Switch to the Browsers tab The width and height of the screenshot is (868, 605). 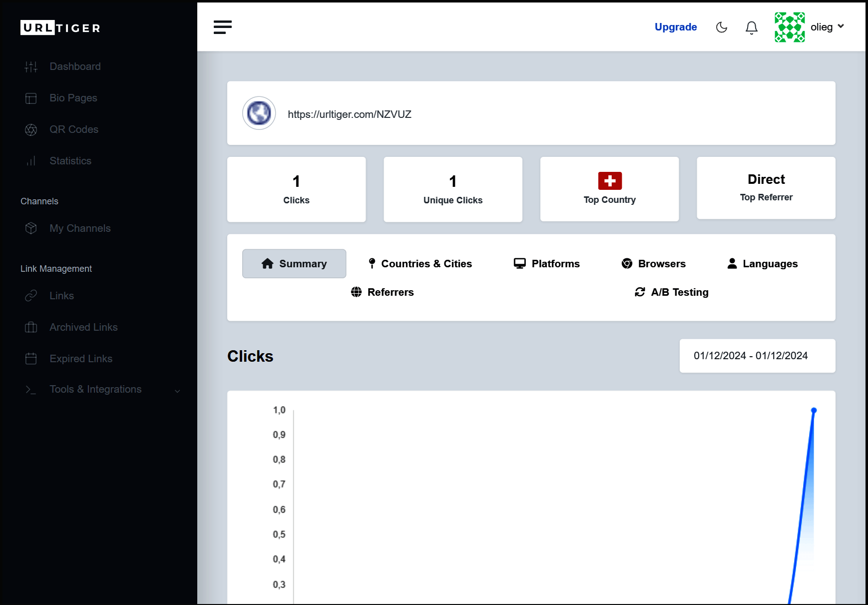(653, 264)
